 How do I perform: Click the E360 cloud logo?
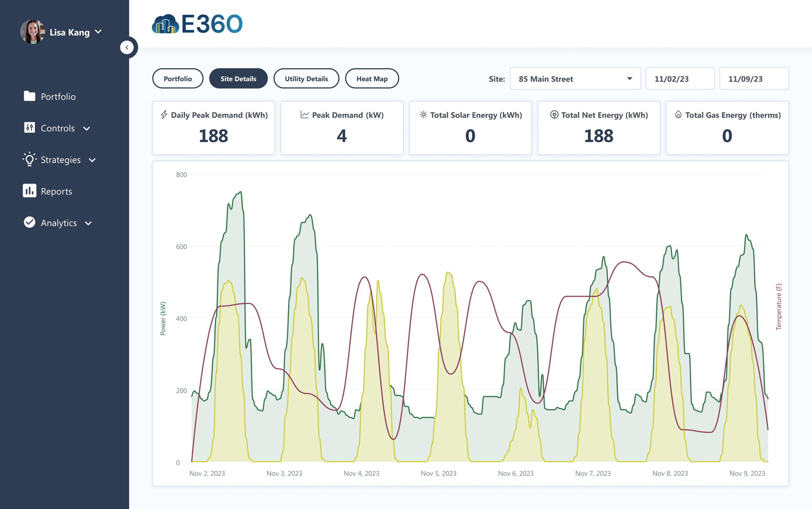pos(165,24)
